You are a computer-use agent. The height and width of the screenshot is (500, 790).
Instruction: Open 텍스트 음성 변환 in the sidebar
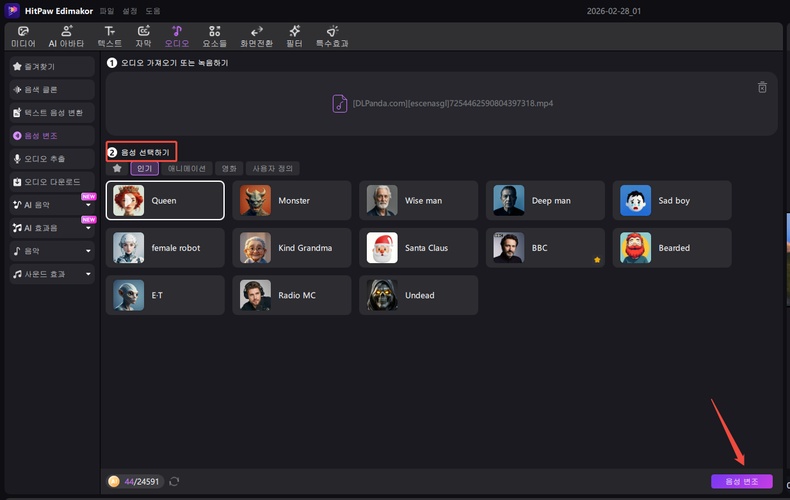click(52, 112)
